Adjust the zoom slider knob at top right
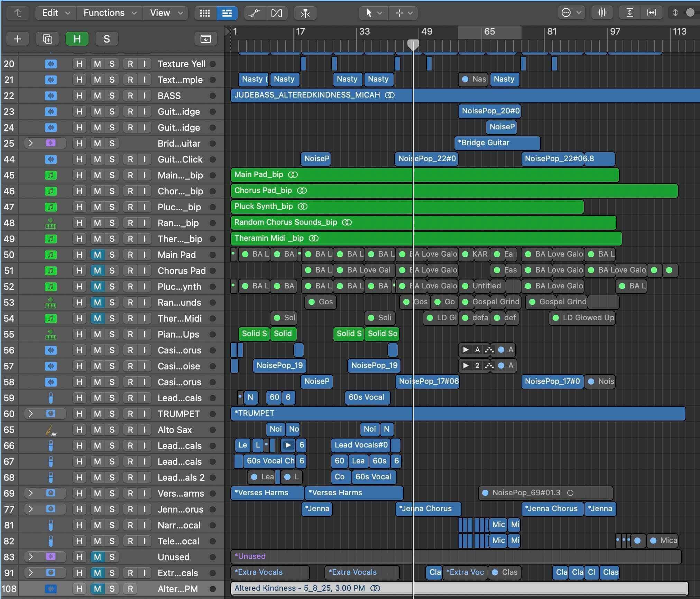This screenshot has height=599, width=700. coord(690,13)
